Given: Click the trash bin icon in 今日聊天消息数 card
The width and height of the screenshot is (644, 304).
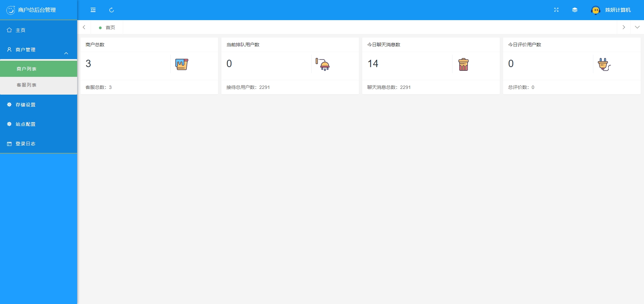Looking at the screenshot, I should [x=463, y=64].
